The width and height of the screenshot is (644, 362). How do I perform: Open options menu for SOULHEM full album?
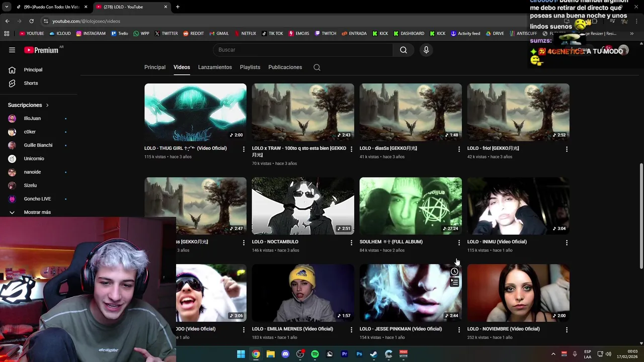click(459, 243)
